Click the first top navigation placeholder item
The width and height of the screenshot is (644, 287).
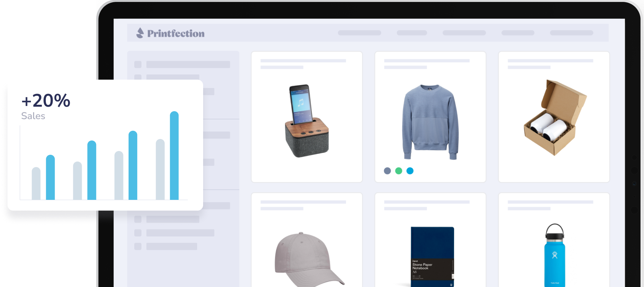point(360,33)
